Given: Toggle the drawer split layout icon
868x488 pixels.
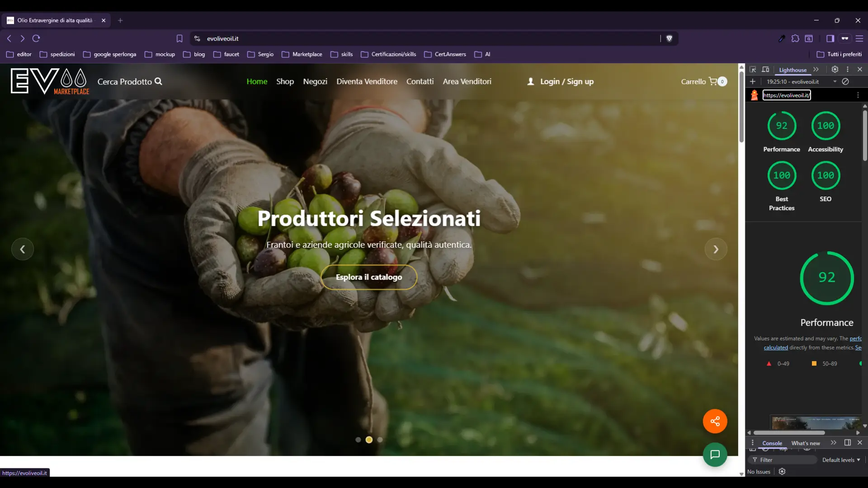Looking at the screenshot, I should 848,443.
